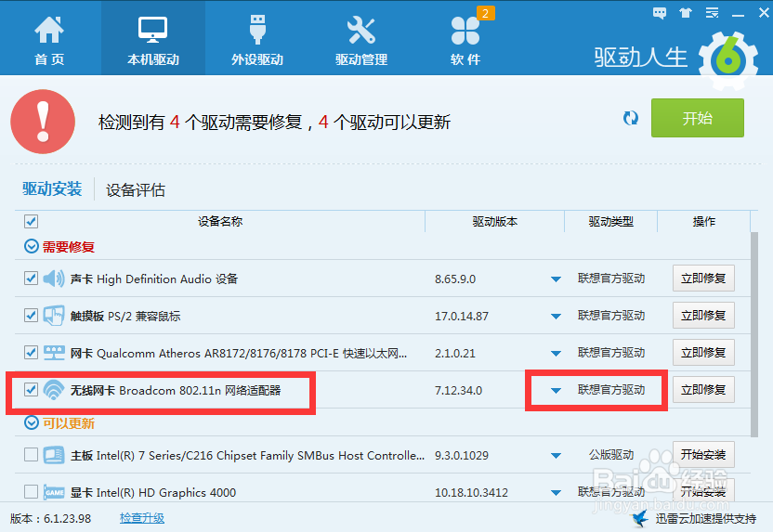Click the 驱动版本 column header
Screen dimensions: 773x532
495,222
